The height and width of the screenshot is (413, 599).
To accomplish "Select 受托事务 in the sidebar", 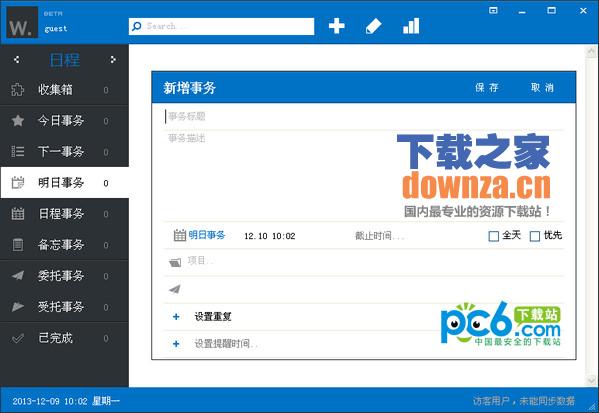I will tap(65, 306).
